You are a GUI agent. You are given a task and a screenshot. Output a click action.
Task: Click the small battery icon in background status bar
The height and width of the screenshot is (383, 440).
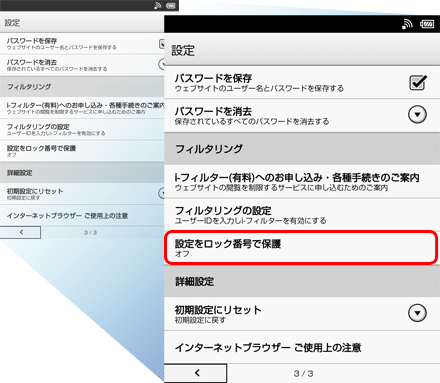[171, 5]
